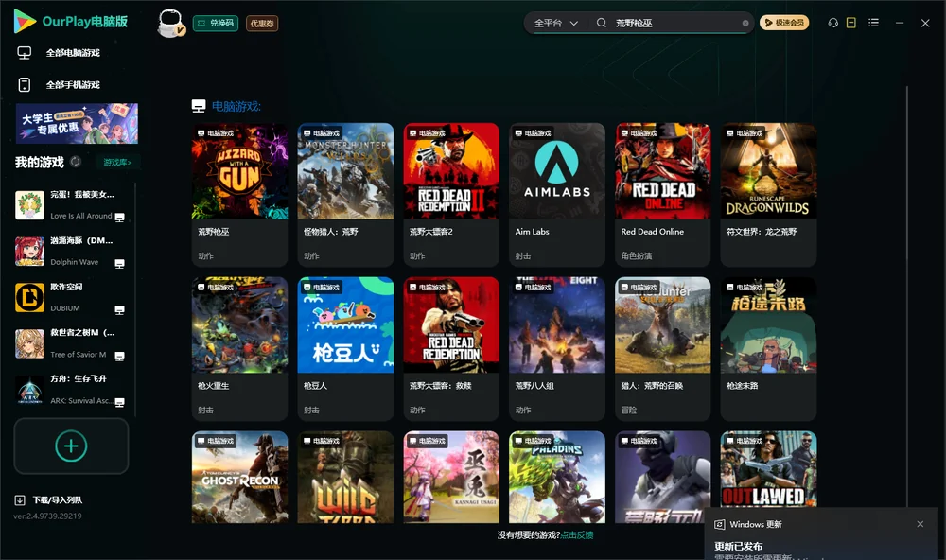Image resolution: width=946 pixels, height=560 pixels.
Task: Open the Outlawed game card
Action: coord(768,469)
